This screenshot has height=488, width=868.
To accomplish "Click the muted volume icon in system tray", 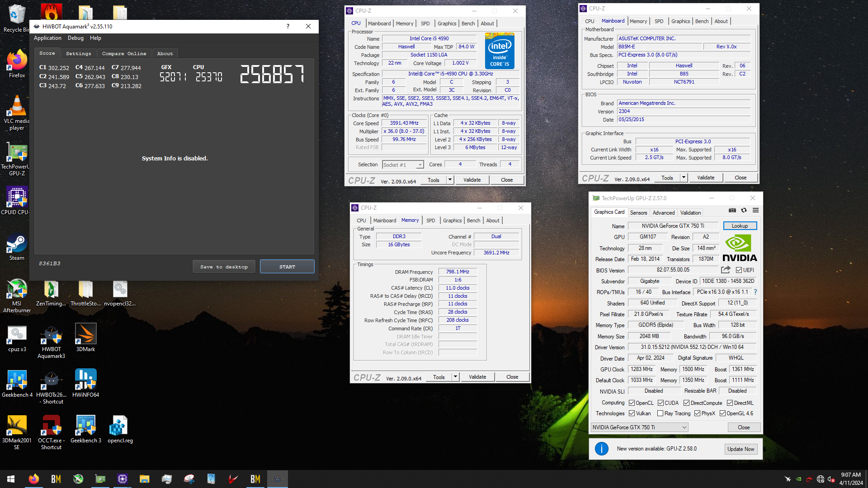I will pos(831,479).
